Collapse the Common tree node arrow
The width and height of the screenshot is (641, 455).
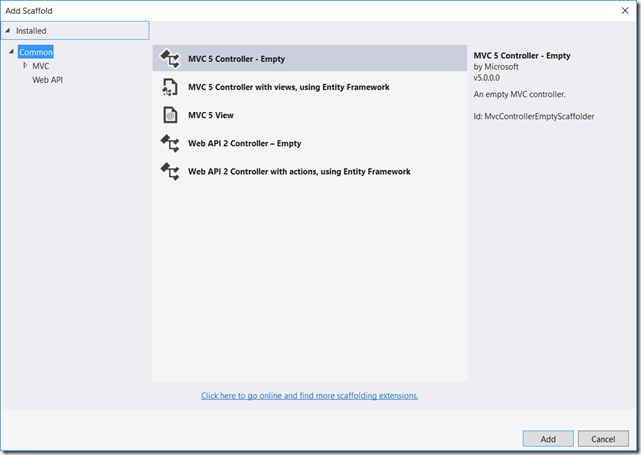[11, 52]
